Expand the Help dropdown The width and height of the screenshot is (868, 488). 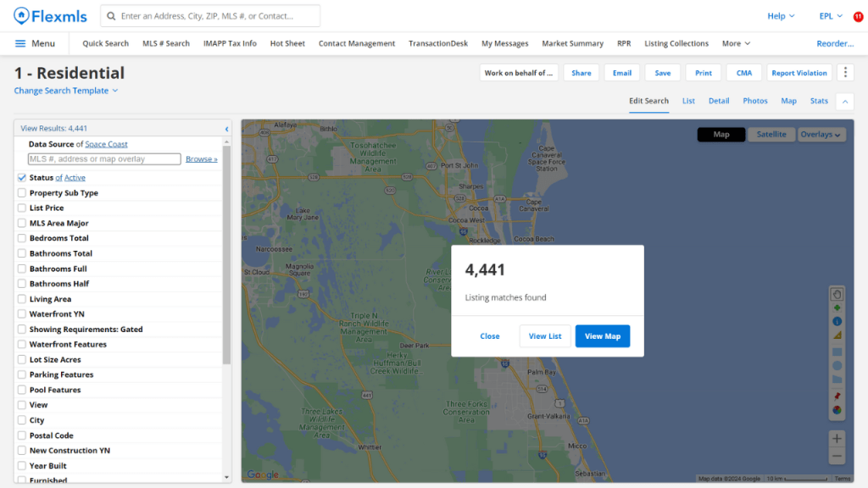click(780, 15)
